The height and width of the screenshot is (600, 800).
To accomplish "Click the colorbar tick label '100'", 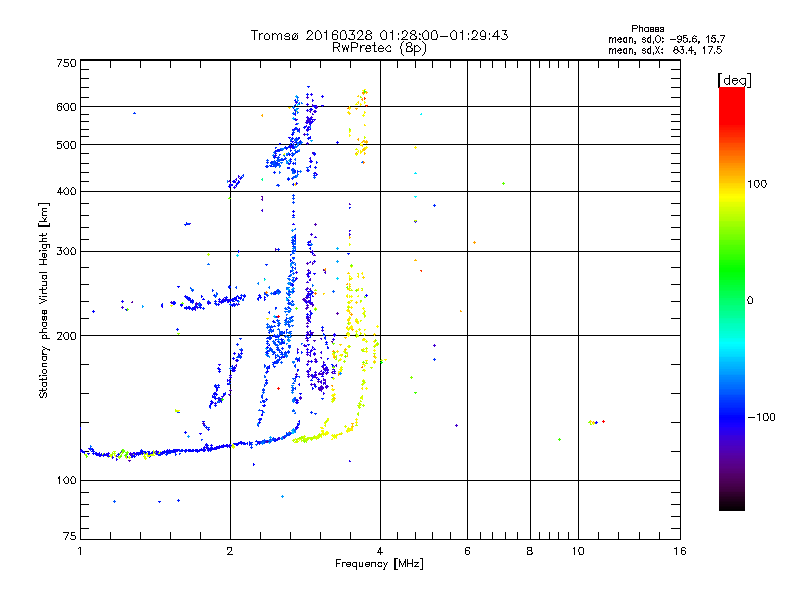I will coord(757,184).
